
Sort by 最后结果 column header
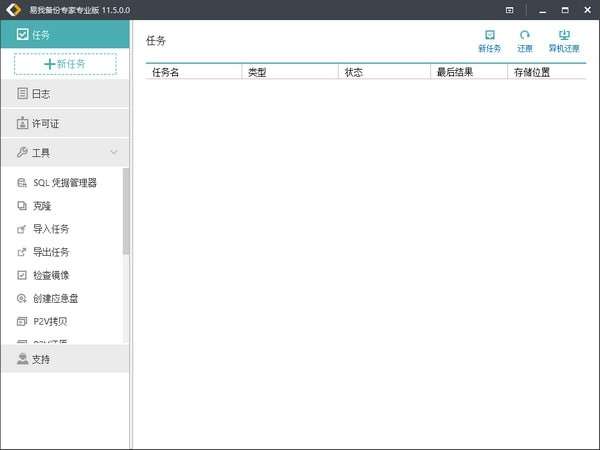[470, 72]
